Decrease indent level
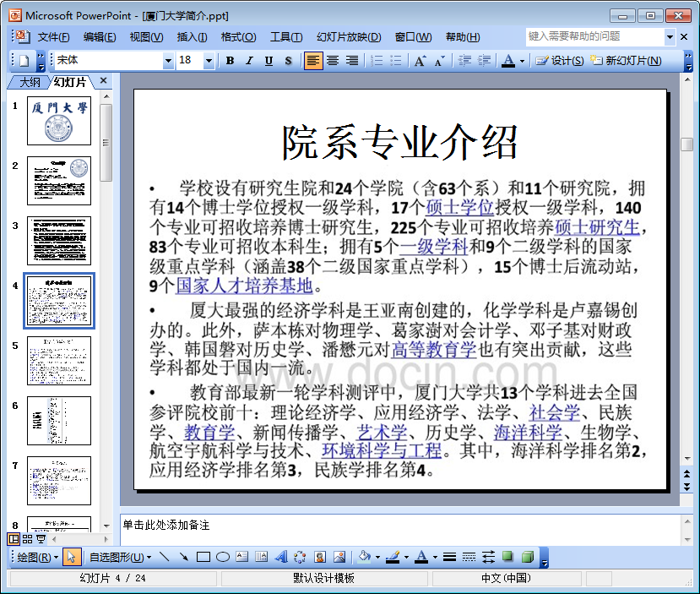This screenshot has height=594, width=700. [x=464, y=61]
